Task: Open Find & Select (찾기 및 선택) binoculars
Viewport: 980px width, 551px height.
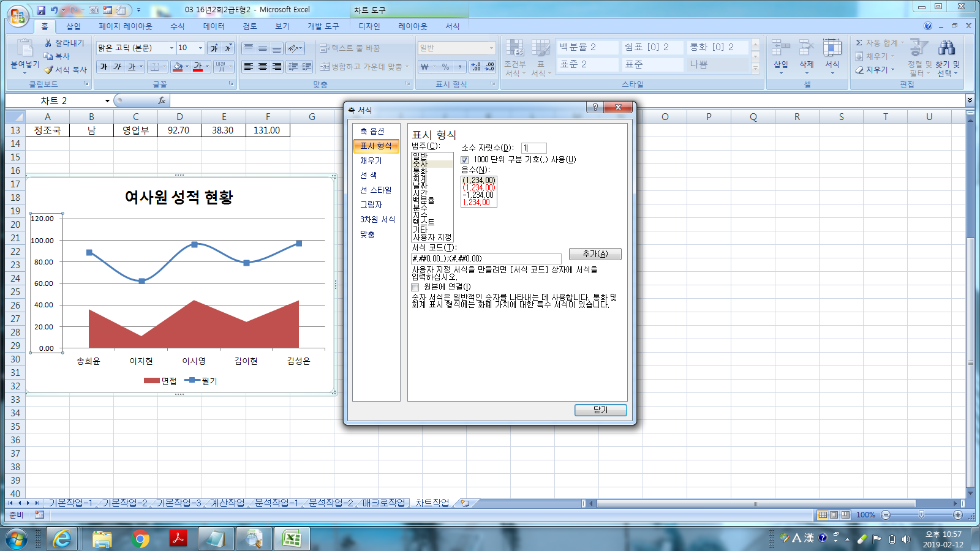Action: 947,48
